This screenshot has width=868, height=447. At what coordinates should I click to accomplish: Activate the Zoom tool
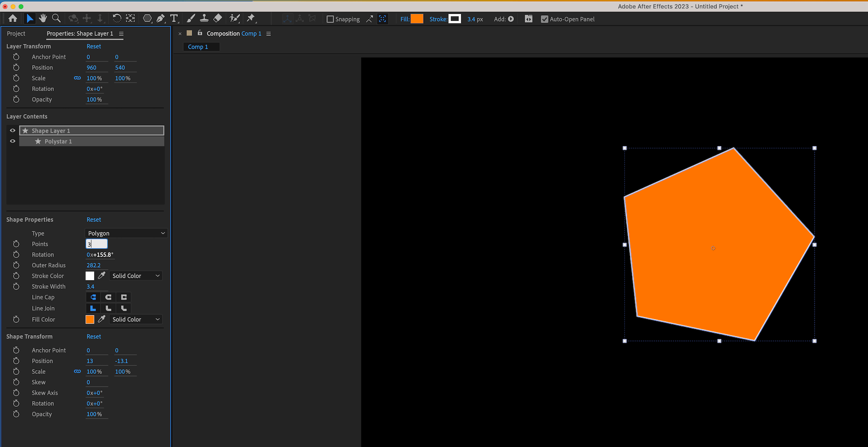point(56,18)
